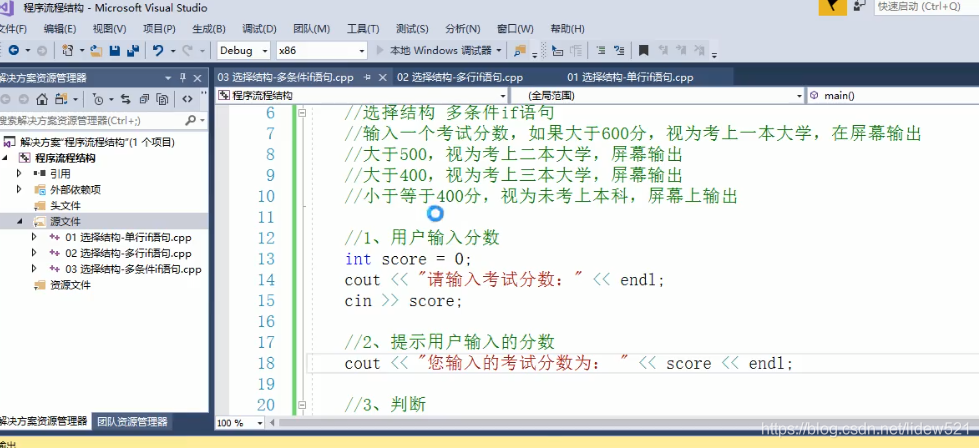This screenshot has width=979, height=448.
Task: Click the code line 'cin >> score;'
Action: click(403, 301)
